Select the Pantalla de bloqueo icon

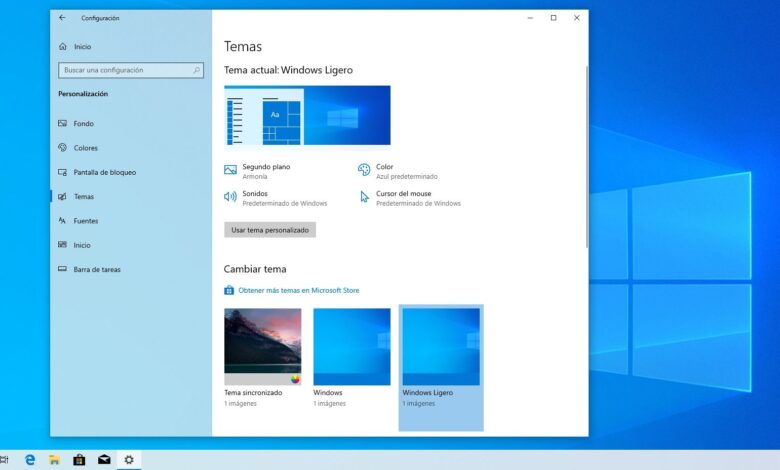[x=62, y=172]
